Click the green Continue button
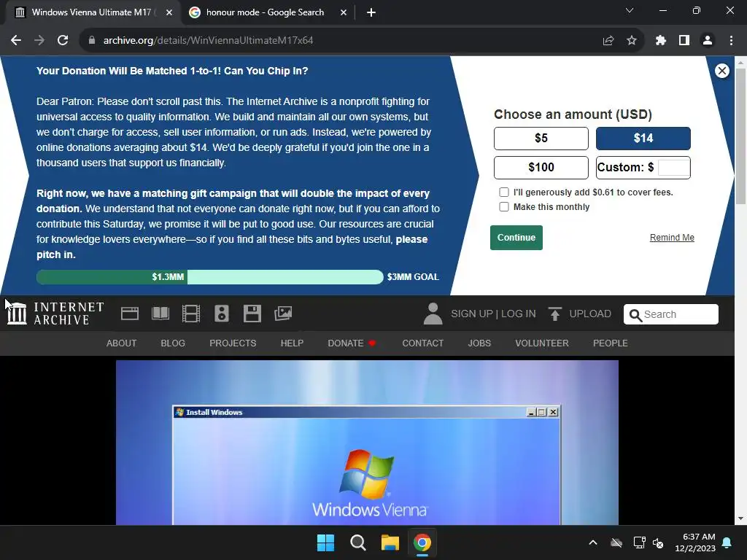Screen dimensions: 747x560 pos(516,238)
